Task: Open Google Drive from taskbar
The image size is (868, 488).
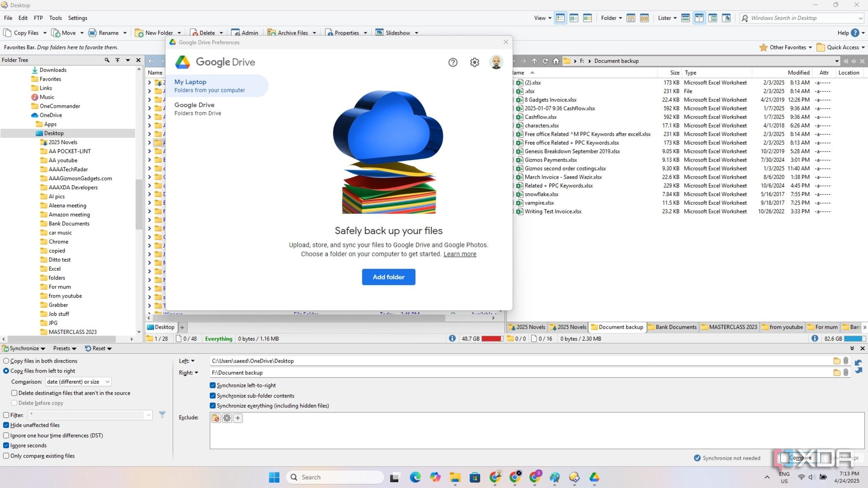Action: (594, 477)
